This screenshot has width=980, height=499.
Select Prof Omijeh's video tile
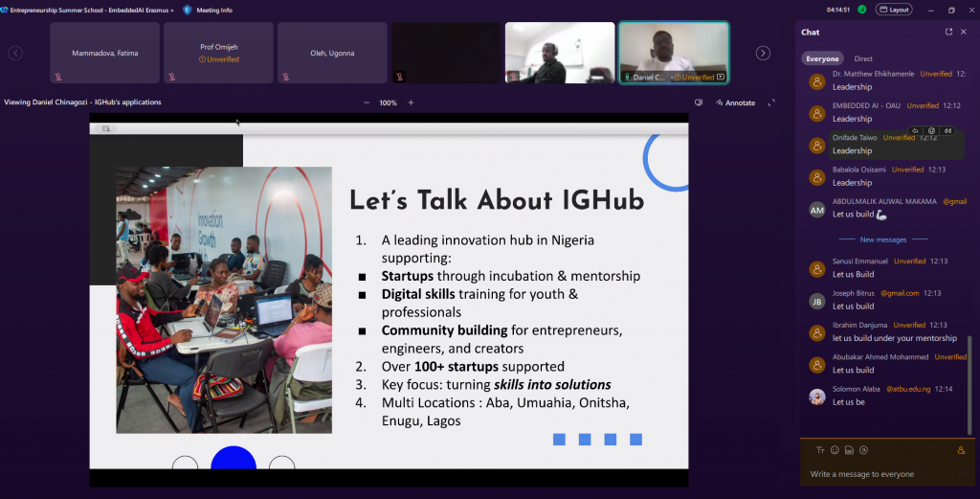coord(219,53)
